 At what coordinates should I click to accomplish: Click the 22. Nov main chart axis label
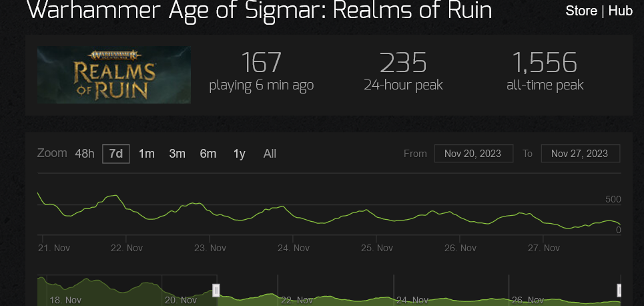tap(127, 248)
